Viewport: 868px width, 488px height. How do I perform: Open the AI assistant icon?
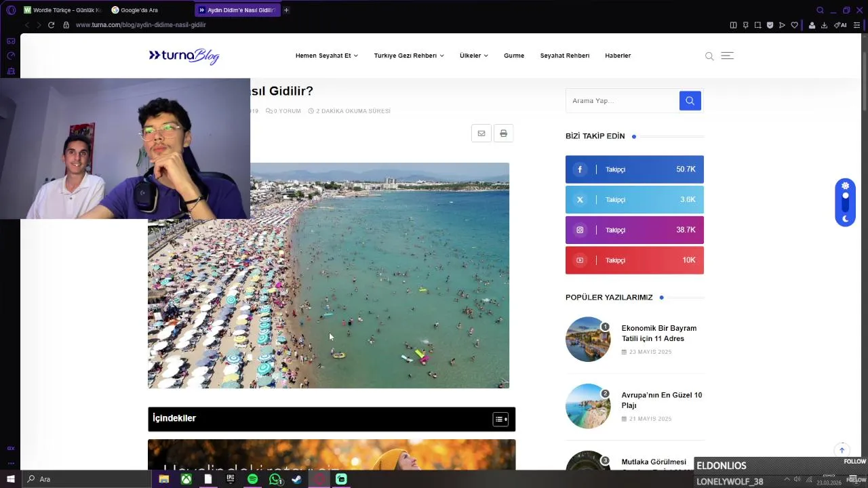pyautogui.click(x=840, y=25)
